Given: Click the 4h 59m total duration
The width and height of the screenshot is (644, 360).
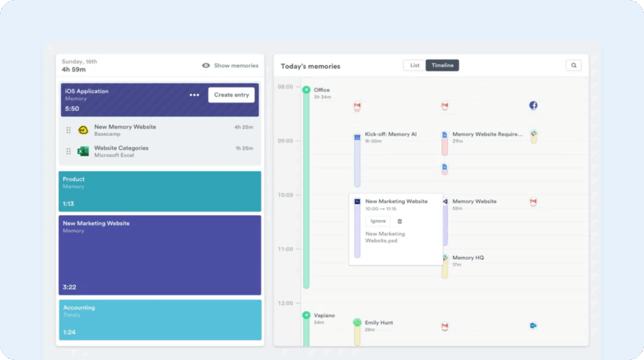Looking at the screenshot, I should pos(74,69).
